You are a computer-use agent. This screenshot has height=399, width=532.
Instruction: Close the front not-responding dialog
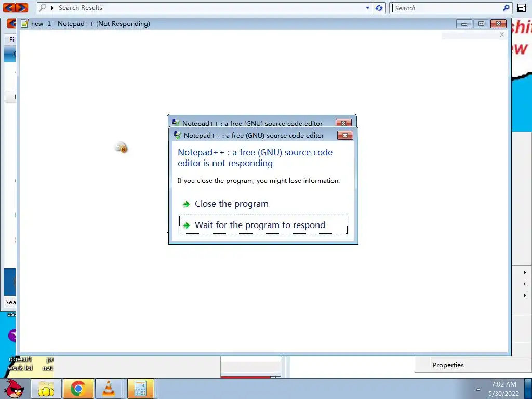click(x=345, y=136)
